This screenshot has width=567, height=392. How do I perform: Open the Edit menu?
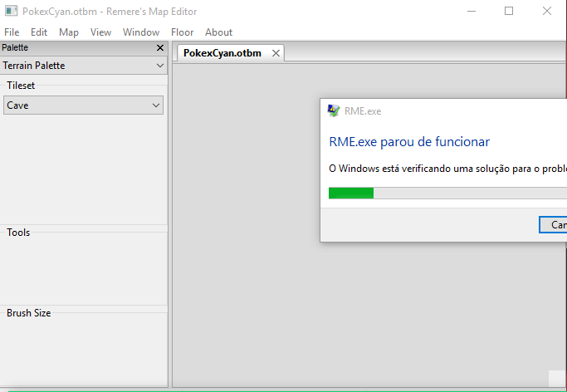pyautogui.click(x=39, y=32)
